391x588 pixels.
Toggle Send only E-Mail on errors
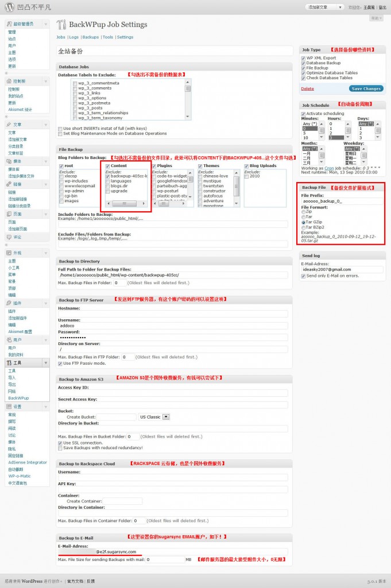point(303,276)
